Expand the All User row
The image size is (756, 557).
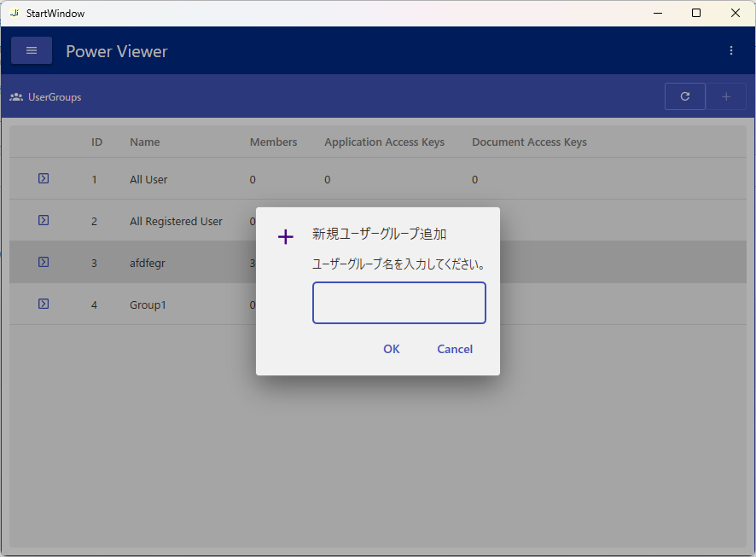[44, 178]
